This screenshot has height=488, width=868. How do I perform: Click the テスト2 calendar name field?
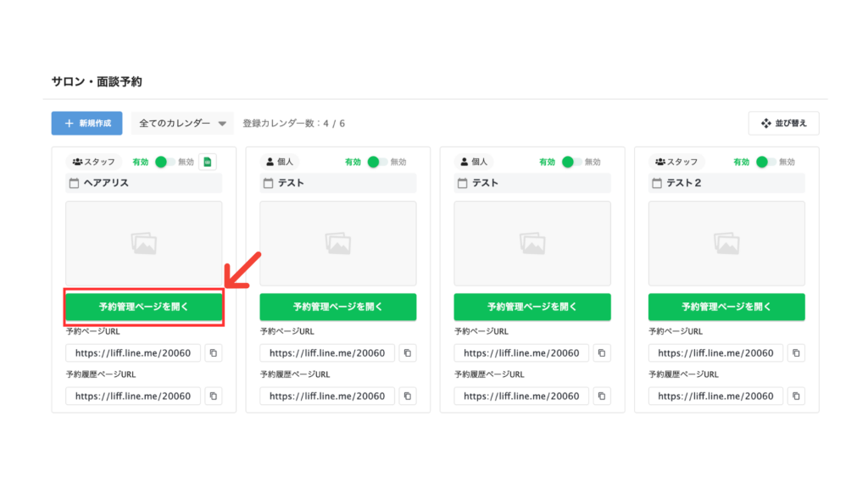pos(726,183)
